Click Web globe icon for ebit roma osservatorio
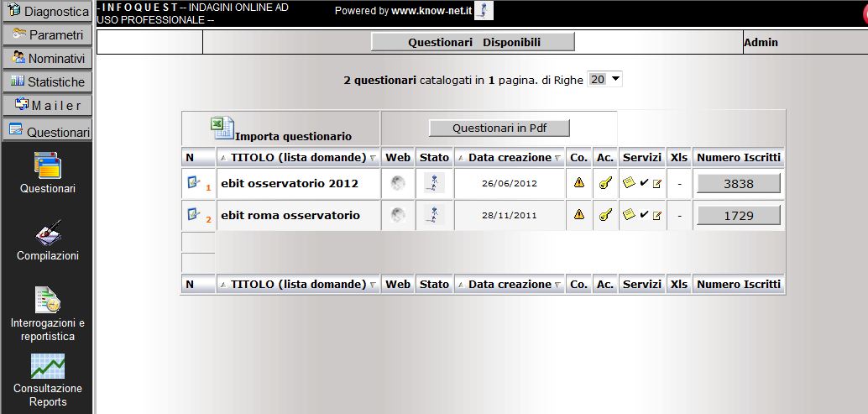This screenshot has width=868, height=414. pyautogui.click(x=397, y=215)
